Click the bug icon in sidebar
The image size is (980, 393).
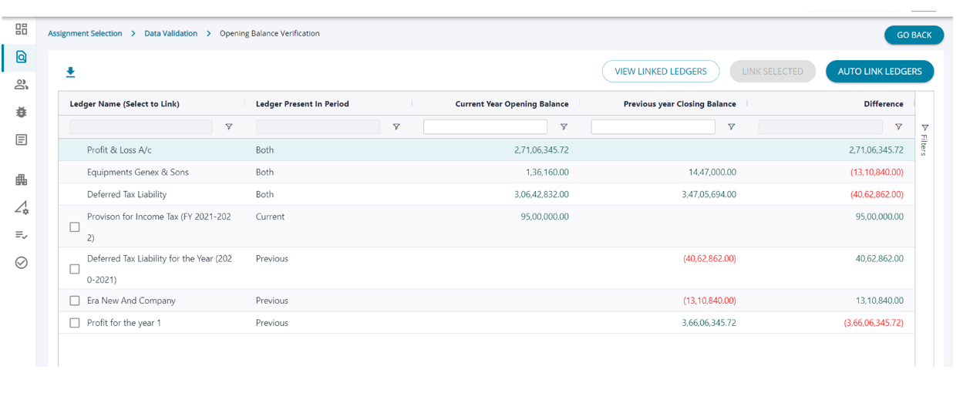21,112
